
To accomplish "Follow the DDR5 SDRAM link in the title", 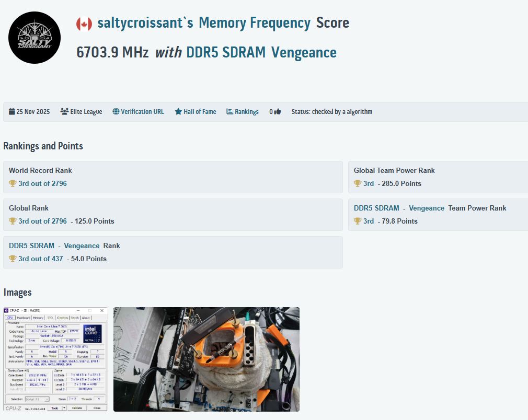I will pos(226,53).
